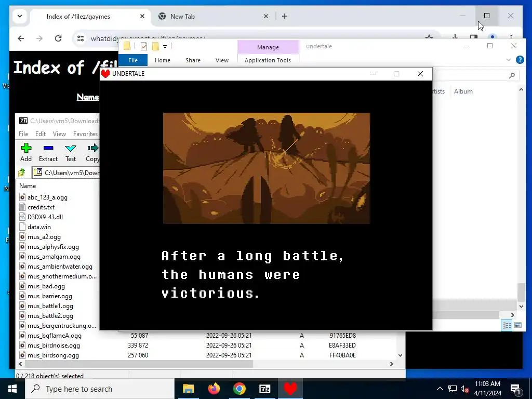Open Chrome from taskbar
532x399 pixels.
[239, 389]
